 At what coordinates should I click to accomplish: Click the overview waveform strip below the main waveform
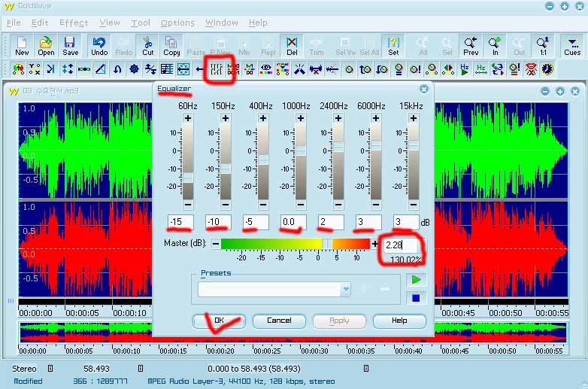[x=293, y=333]
